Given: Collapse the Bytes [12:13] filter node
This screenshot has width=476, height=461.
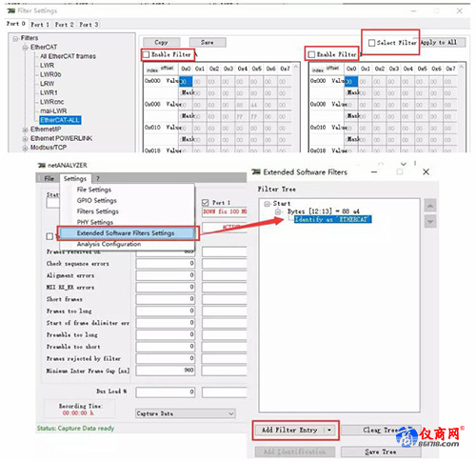Looking at the screenshot, I should click(278, 211).
